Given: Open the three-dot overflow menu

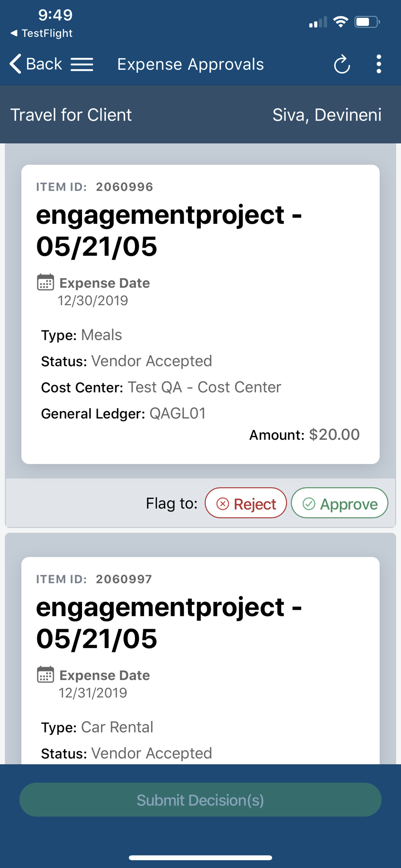Looking at the screenshot, I should 379,64.
